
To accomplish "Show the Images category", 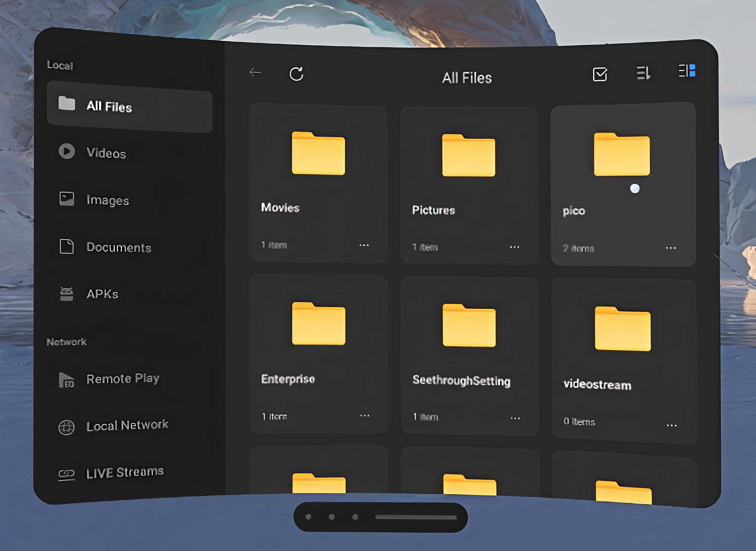I will pos(94,199).
